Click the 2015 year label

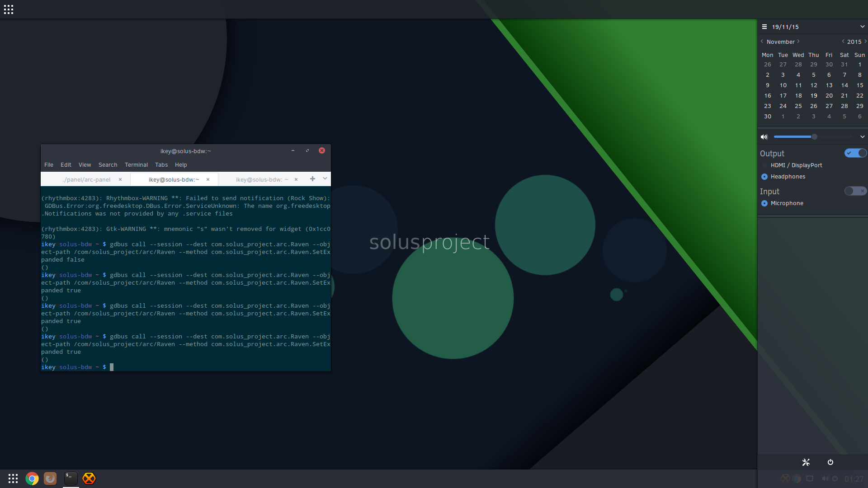[854, 42]
